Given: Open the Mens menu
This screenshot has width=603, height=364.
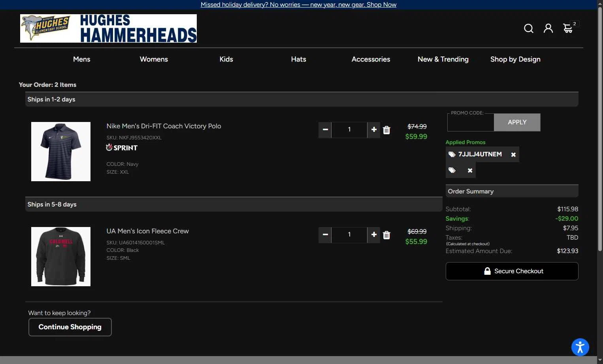Looking at the screenshot, I should tap(82, 59).
